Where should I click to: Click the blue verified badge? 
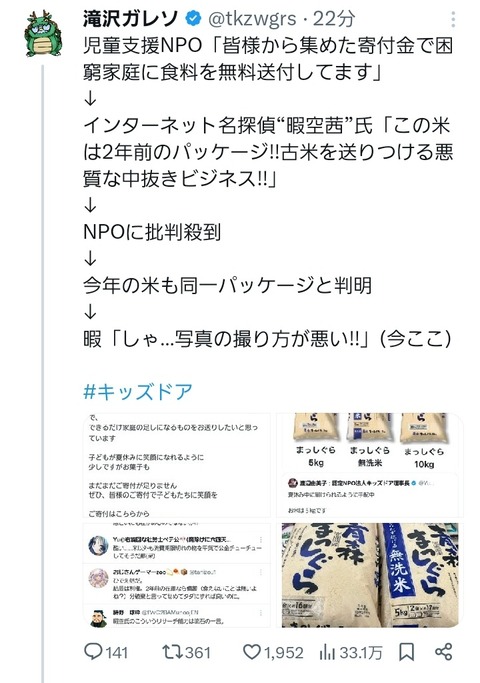(193, 18)
